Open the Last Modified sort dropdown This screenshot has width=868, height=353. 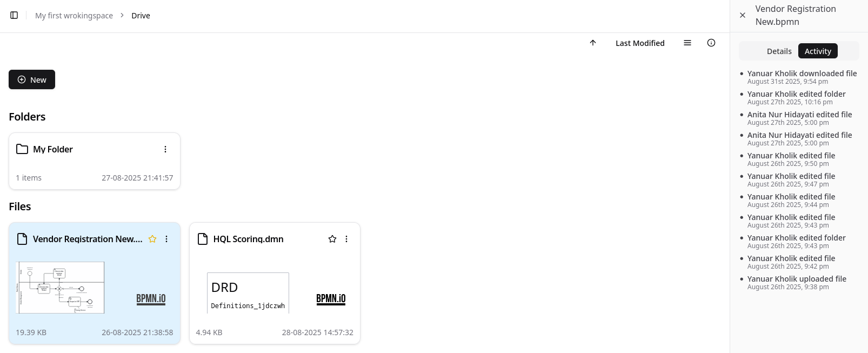640,43
